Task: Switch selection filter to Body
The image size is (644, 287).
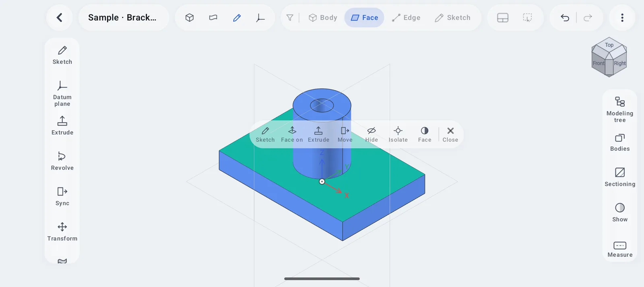Action: click(x=323, y=18)
